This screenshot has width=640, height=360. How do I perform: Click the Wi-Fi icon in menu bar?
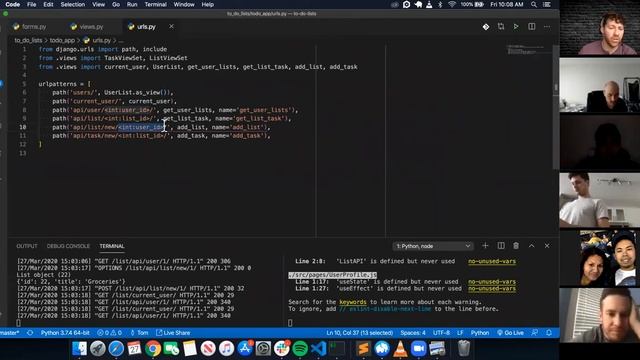click(x=451, y=4)
